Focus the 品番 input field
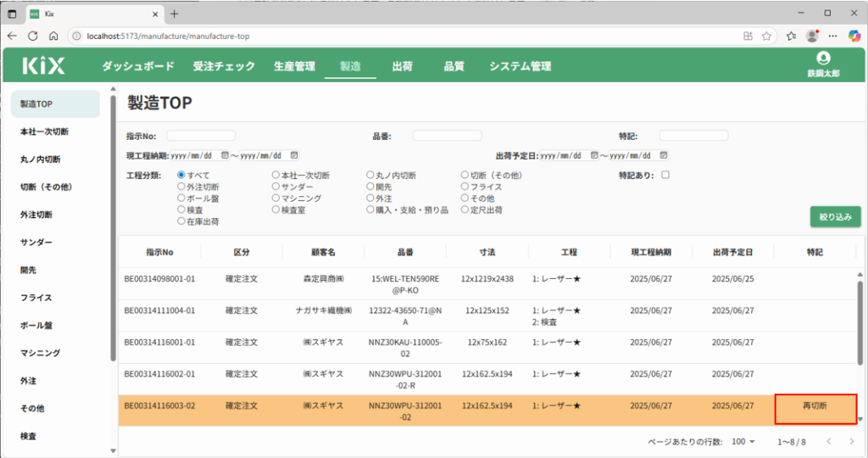This screenshot has height=458, width=868. [447, 136]
